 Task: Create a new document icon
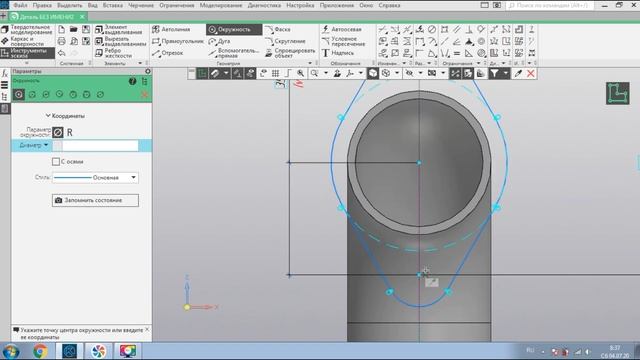[62, 29]
